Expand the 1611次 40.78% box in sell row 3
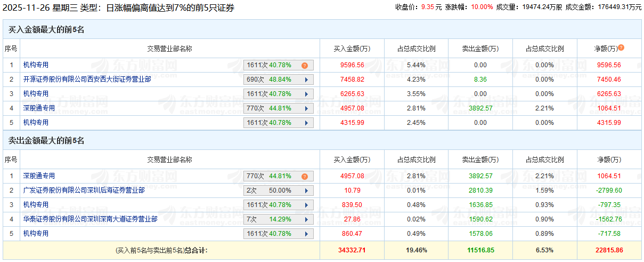 (x=278, y=205)
